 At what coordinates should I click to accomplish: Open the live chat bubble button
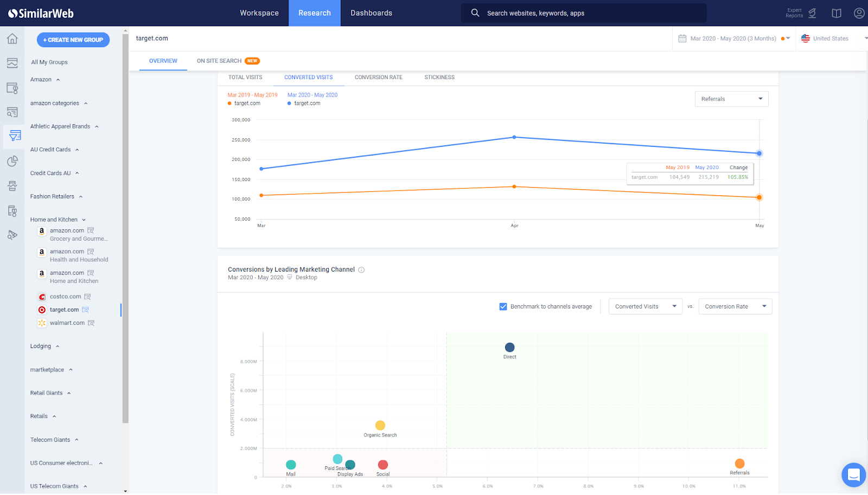pos(853,475)
